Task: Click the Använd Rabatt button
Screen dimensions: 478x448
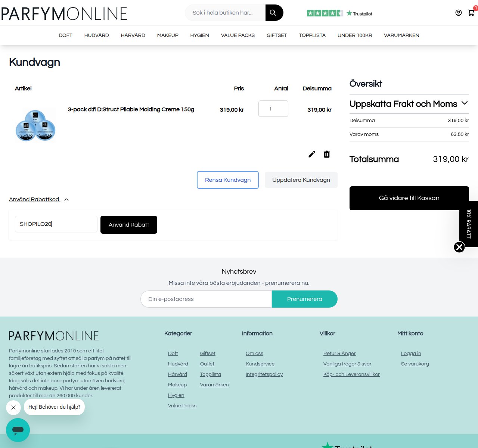Action: click(x=129, y=225)
